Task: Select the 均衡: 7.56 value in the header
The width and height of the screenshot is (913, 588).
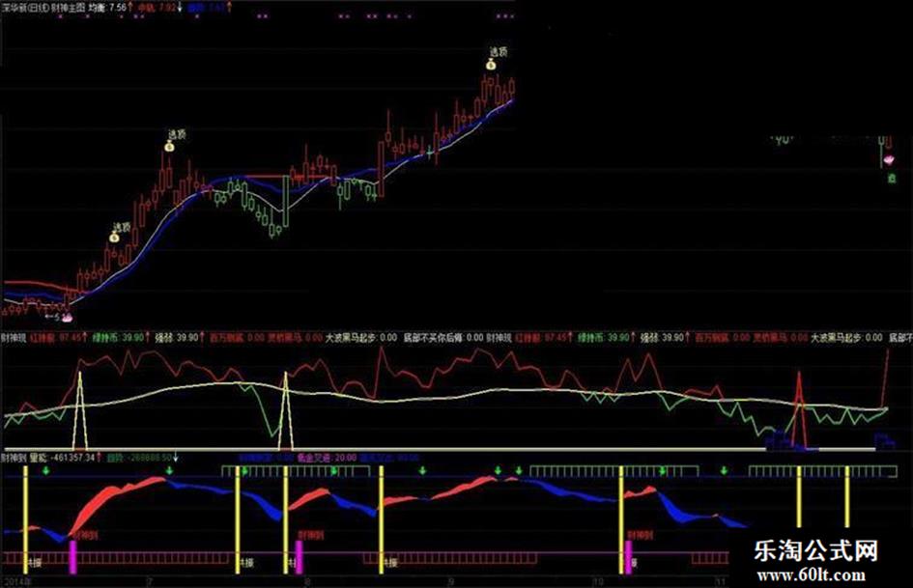Action: tap(109, 8)
